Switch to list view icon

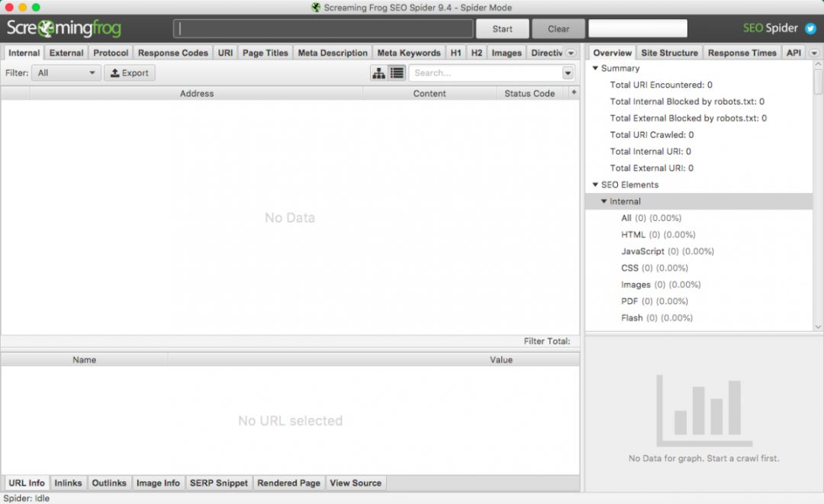tap(397, 73)
